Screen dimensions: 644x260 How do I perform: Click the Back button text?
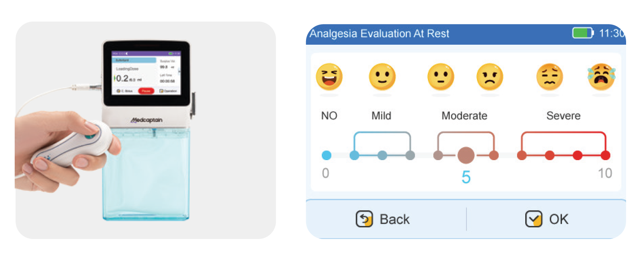pos(394,219)
